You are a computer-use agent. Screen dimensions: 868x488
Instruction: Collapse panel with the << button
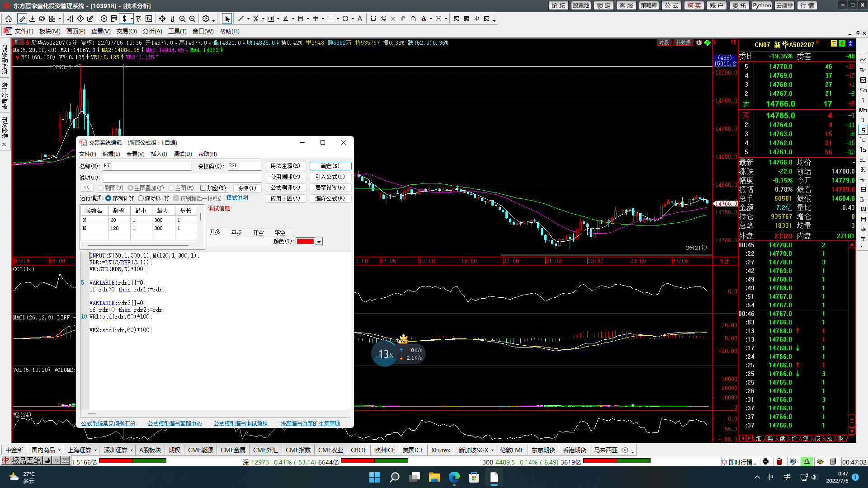[x=87, y=188]
